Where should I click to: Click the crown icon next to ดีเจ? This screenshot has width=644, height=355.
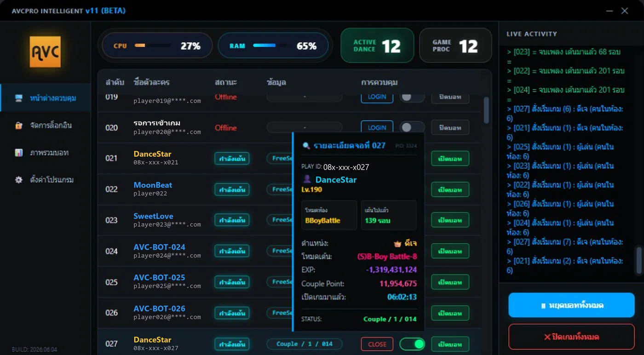397,243
